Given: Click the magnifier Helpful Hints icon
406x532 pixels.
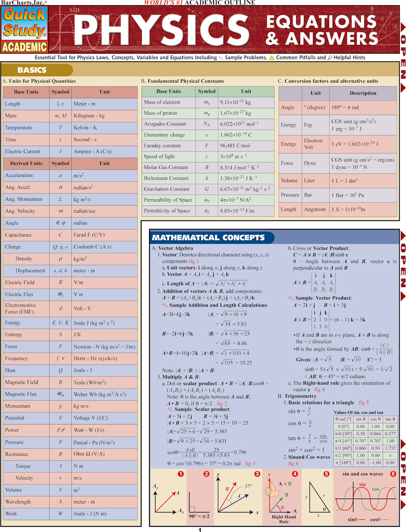Looking at the screenshot, I should 330,58.
